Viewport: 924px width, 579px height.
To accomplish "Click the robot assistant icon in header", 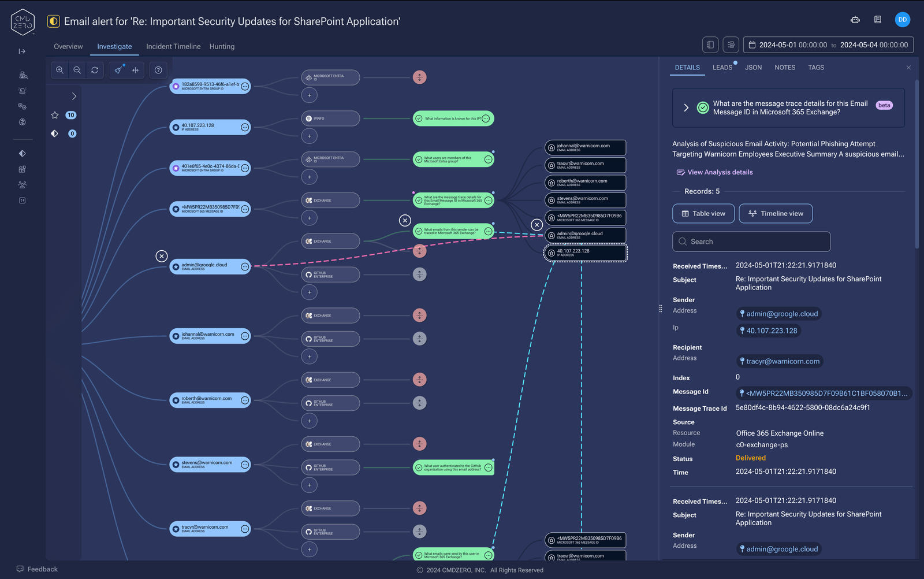I will [855, 20].
